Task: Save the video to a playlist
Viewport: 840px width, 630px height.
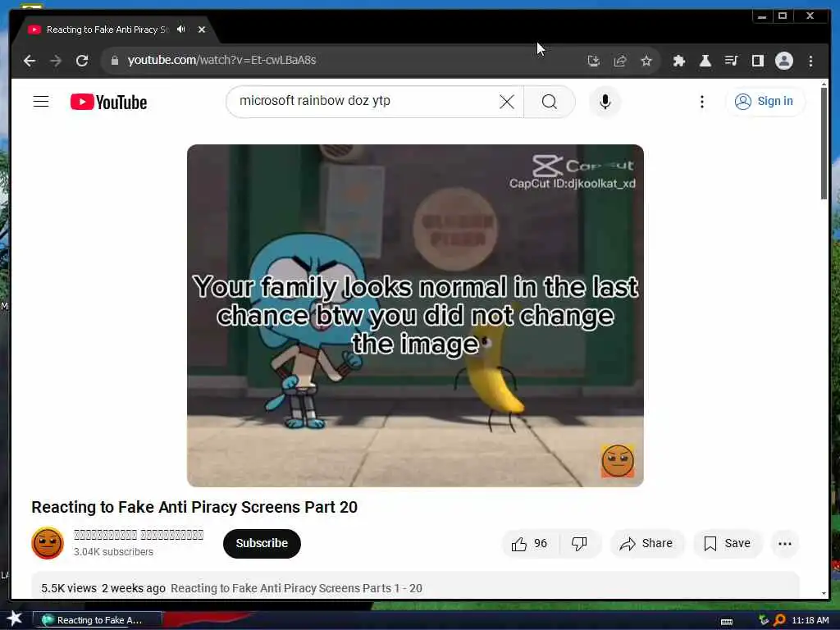Action: (727, 544)
